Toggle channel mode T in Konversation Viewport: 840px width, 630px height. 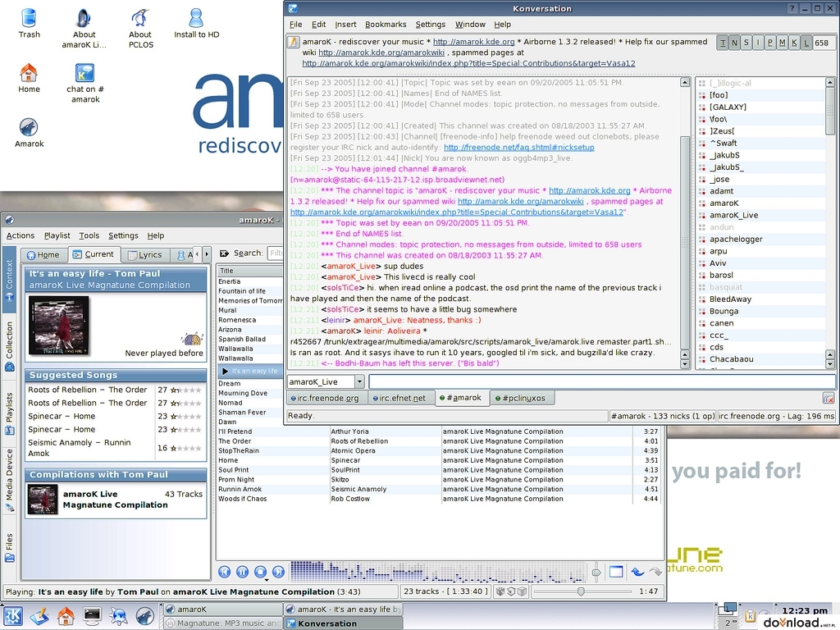coord(723,43)
